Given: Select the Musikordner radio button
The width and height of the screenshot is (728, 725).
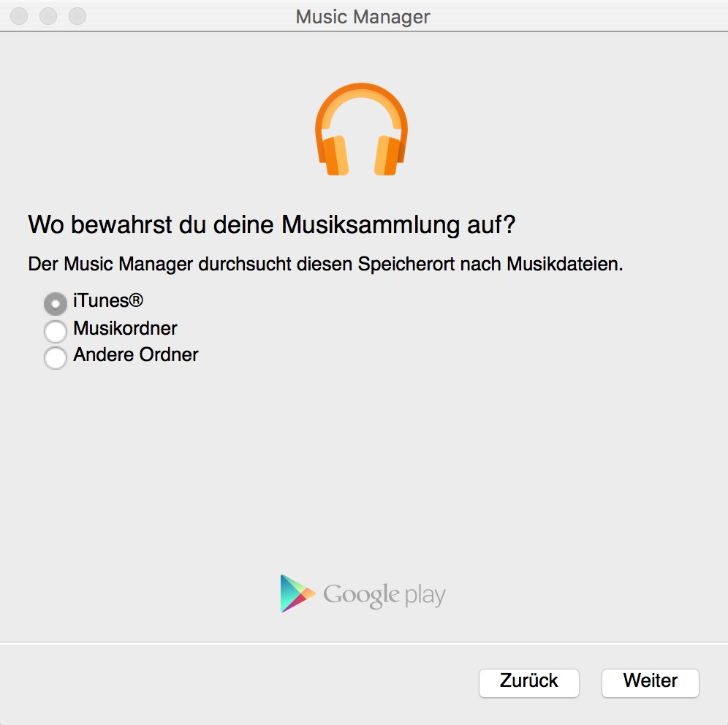Looking at the screenshot, I should (x=56, y=331).
